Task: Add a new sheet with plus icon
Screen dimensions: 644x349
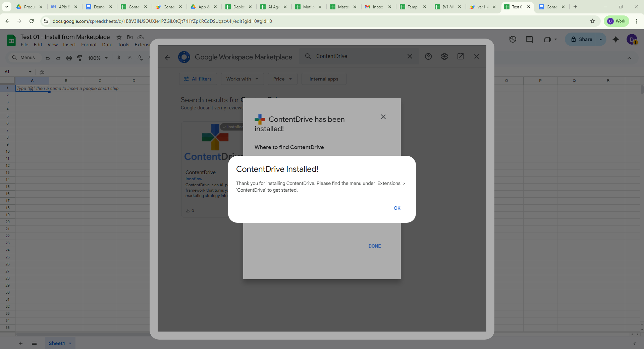Action: pyautogui.click(x=21, y=343)
